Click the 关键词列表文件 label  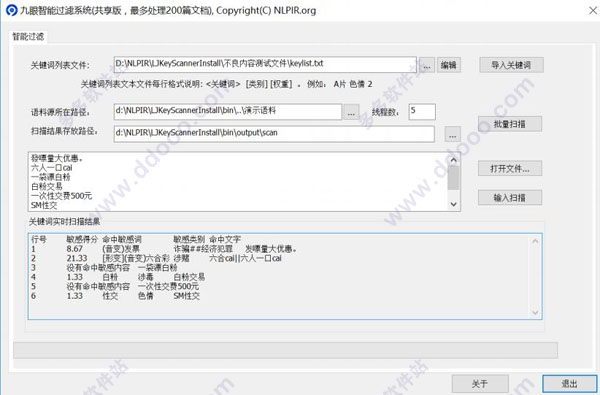coord(60,65)
